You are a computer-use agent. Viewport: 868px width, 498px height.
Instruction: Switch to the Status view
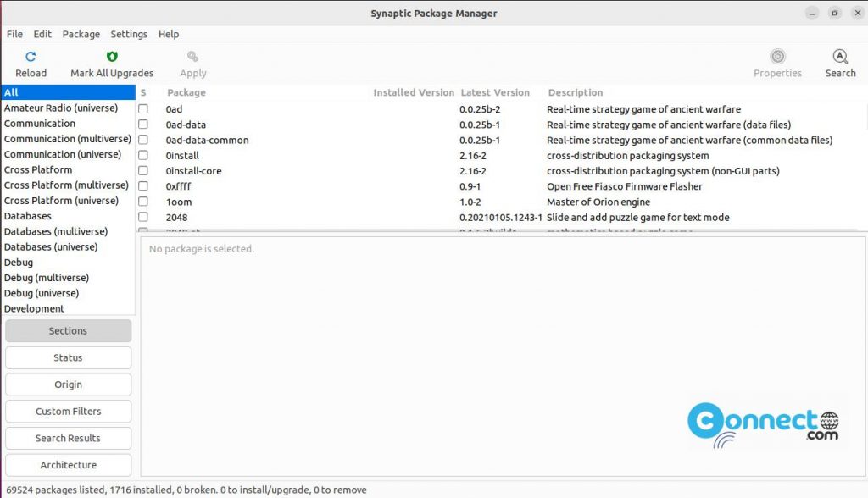pyautogui.click(x=68, y=357)
